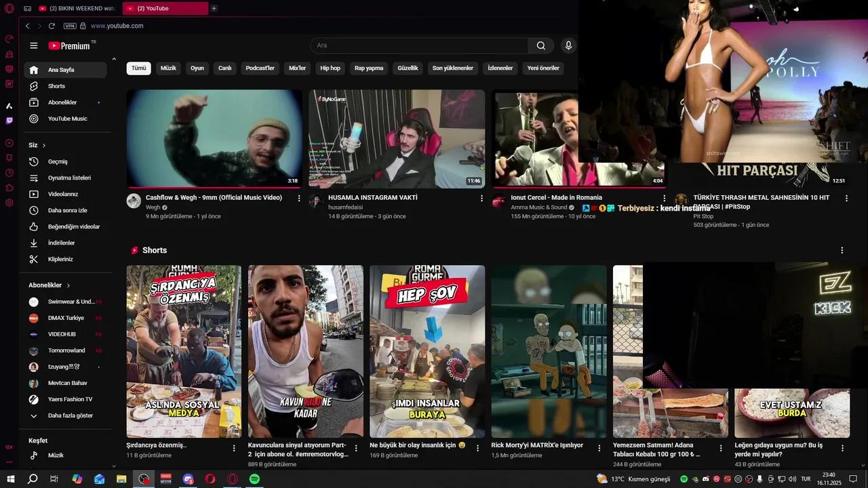Open options for Şırdancıya özenmiş short
This screenshot has width=868, height=488.
[234, 448]
